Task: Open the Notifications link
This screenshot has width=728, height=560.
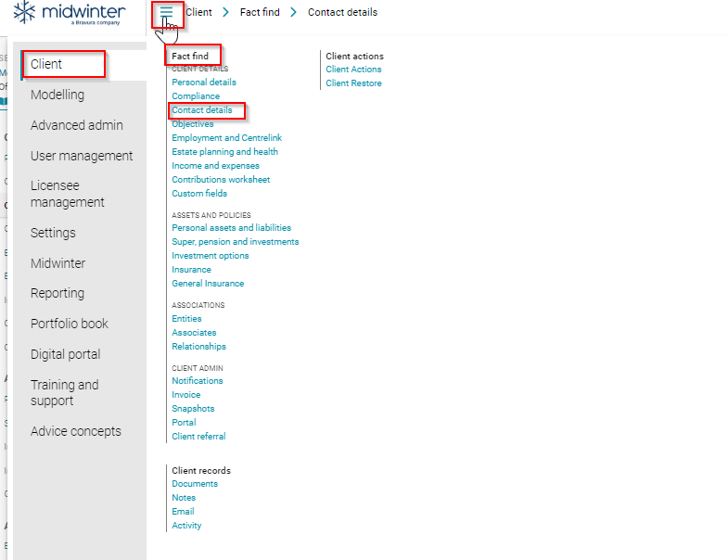Action: pyautogui.click(x=198, y=381)
